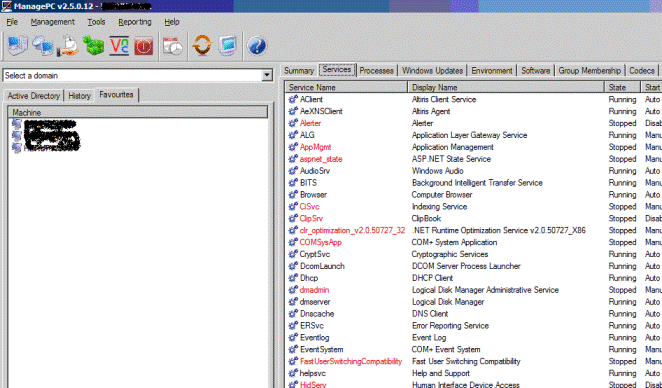
Task: Click the calendar and clock scheduling icon
Action: (x=173, y=46)
